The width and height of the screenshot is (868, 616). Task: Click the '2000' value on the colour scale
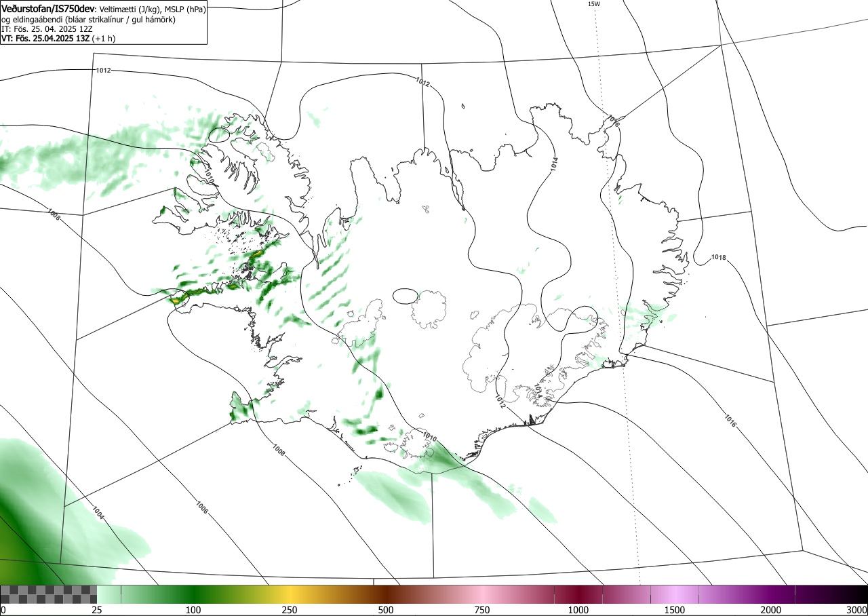tap(771, 610)
